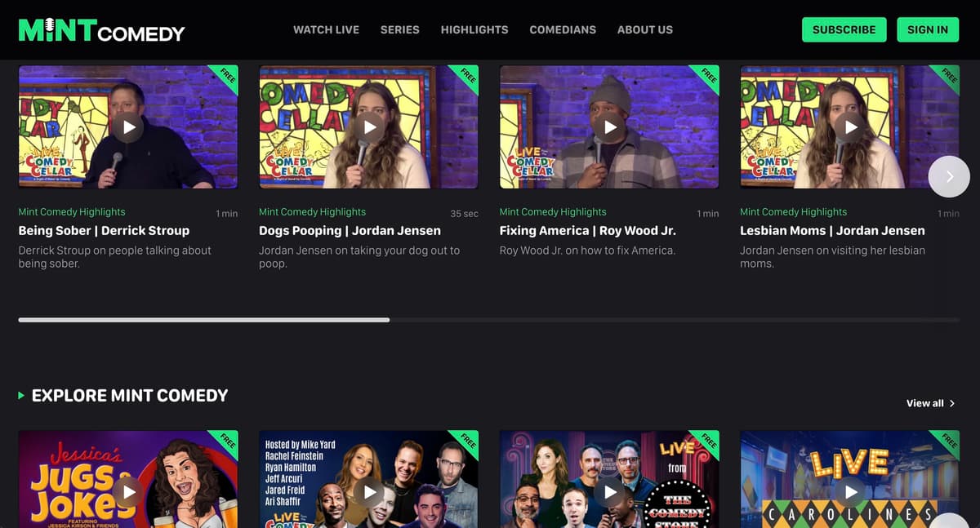Click the highlights carousel scrollbar thumb
Viewport: 980px width, 528px height.
[x=203, y=320]
